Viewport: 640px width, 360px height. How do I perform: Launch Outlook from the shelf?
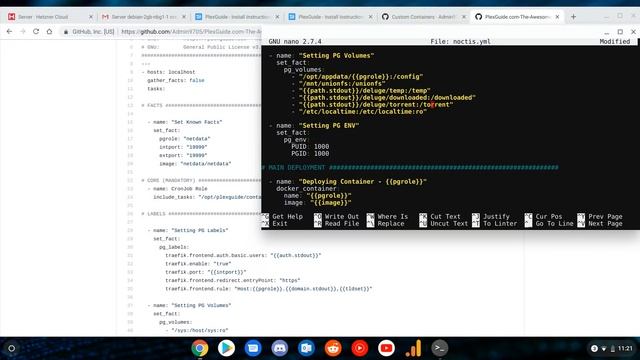click(x=306, y=348)
